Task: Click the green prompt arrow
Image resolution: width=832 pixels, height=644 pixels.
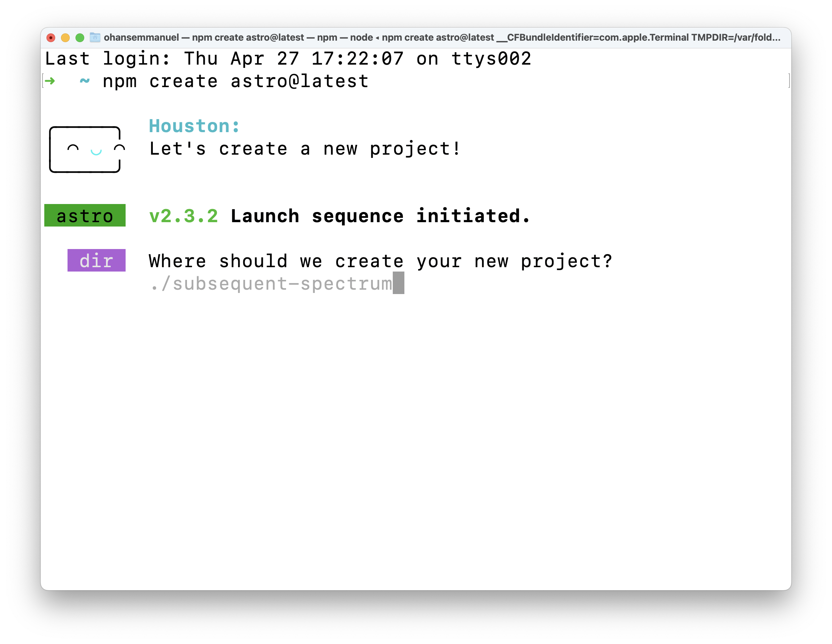Action: point(50,81)
